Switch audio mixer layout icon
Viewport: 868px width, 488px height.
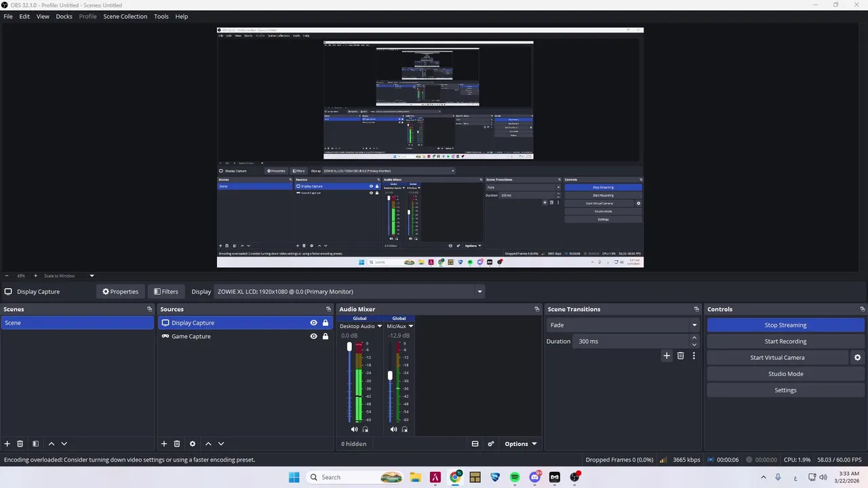point(475,444)
